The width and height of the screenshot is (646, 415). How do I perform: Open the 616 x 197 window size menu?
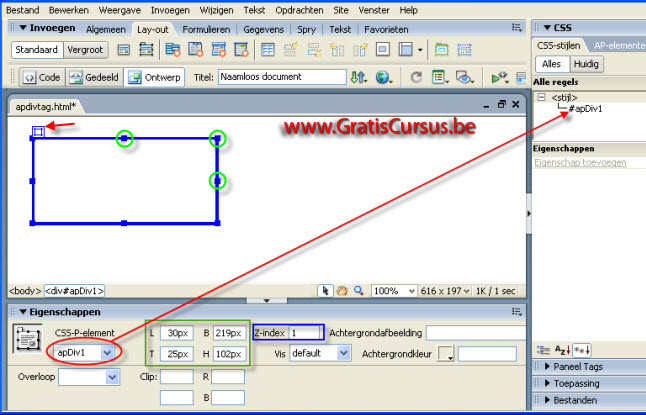pos(445,291)
